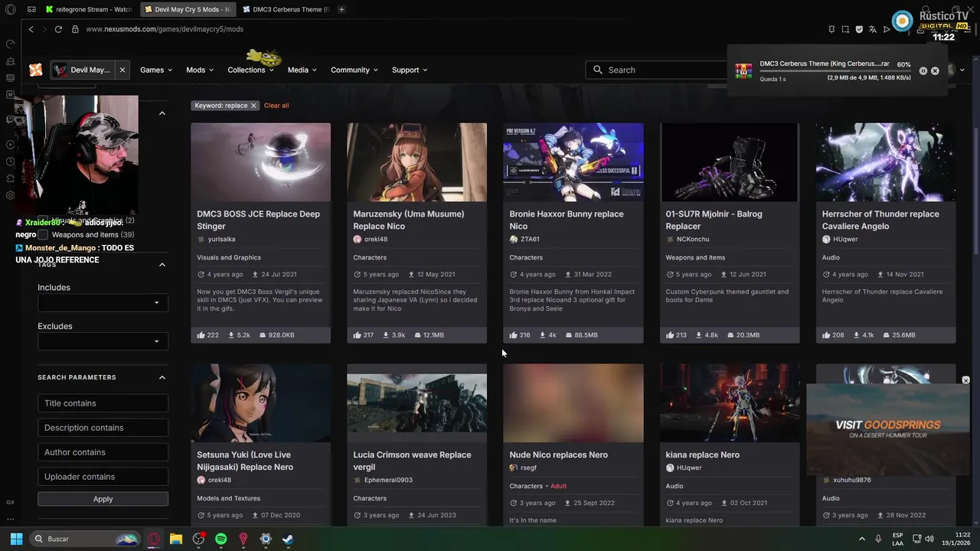Reload the page with the refresh icon
Screen dimensions: 980x551
(x=58, y=29)
